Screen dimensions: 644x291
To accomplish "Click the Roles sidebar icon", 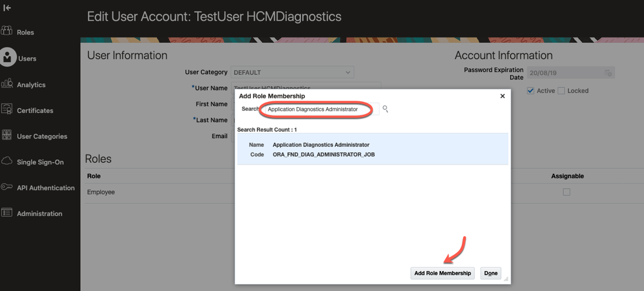I will coord(8,32).
